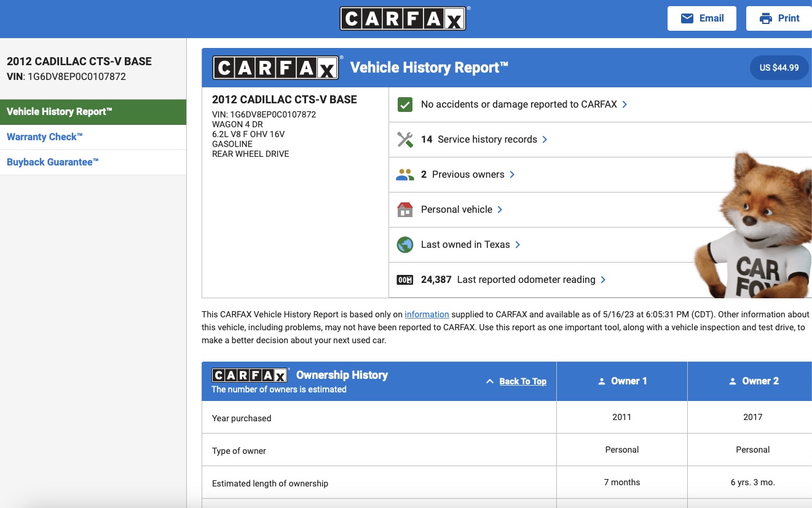
Task: Click 24,387 Last reported odometer reading text
Action: pyautogui.click(x=508, y=280)
